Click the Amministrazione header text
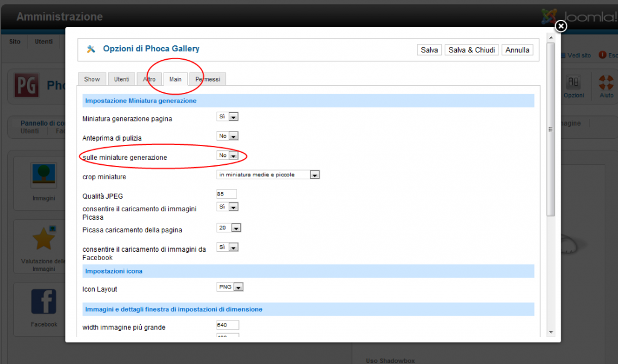The height and width of the screenshot is (364, 618). point(60,17)
